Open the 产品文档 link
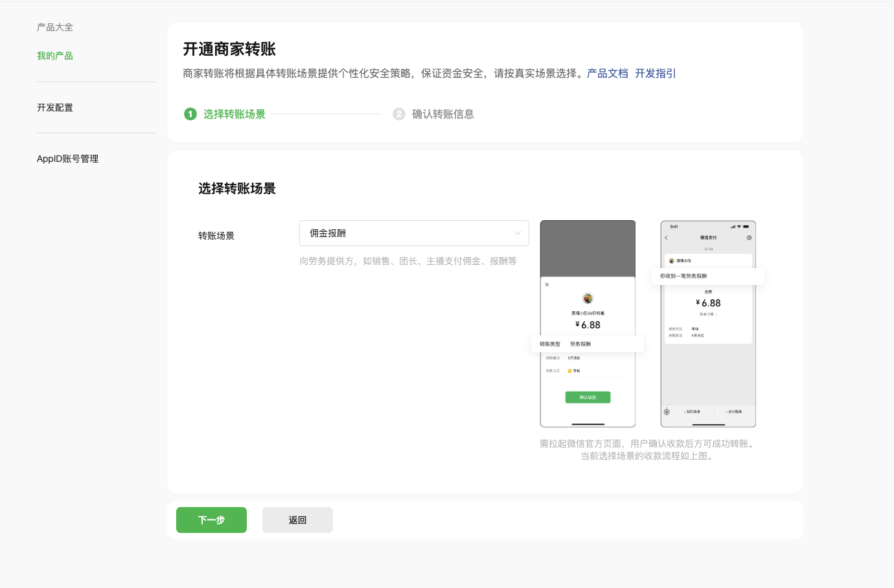The height and width of the screenshot is (588, 894). coord(607,73)
